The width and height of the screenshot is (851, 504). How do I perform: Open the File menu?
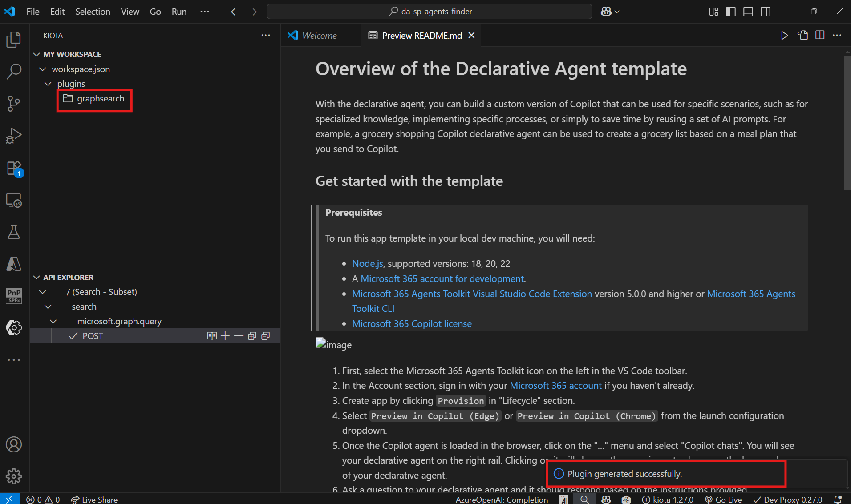pyautogui.click(x=33, y=12)
